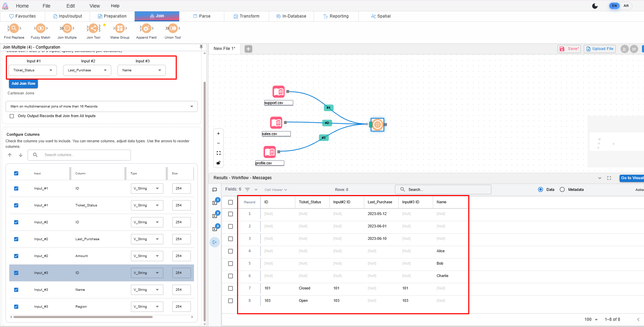Select the Make Group tool icon
The width and height of the screenshot is (644, 327).
pyautogui.click(x=120, y=29)
